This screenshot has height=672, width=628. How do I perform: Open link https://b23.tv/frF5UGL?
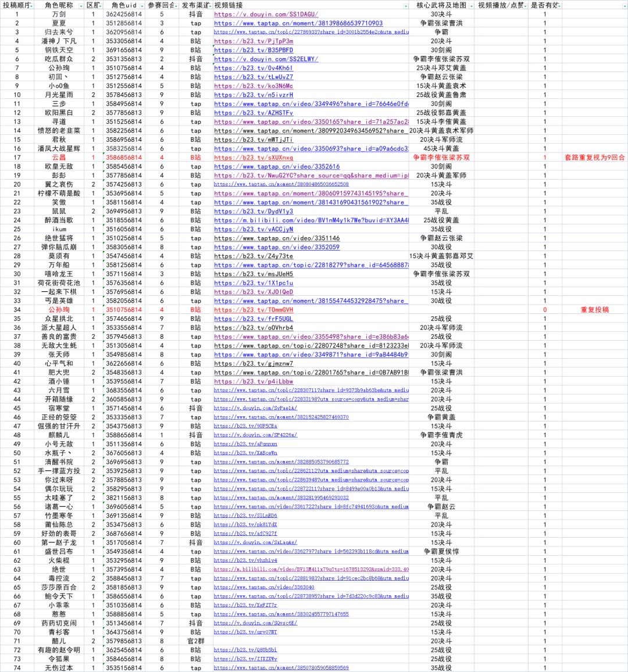254,319
